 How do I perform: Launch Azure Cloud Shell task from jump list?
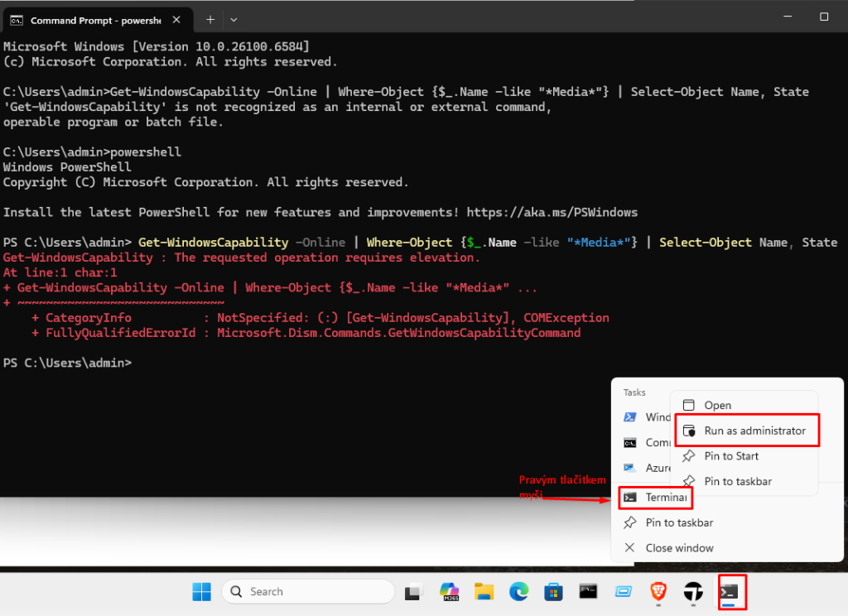(x=646, y=468)
